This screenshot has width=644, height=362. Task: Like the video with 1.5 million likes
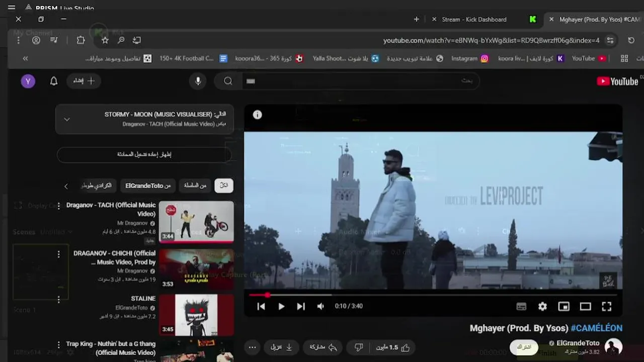[393, 347]
